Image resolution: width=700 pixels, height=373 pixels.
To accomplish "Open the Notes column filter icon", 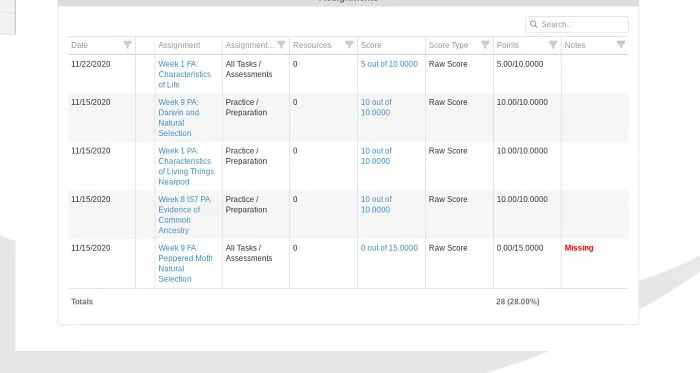I will [621, 45].
